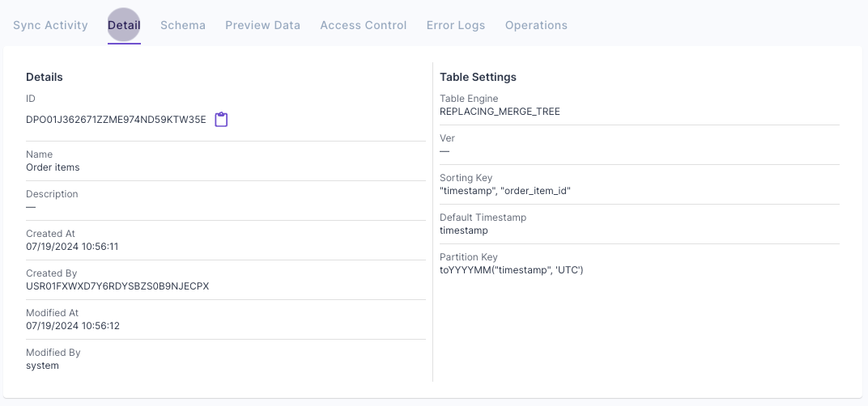Click the name value Order items
Viewport: 868px width, 406px height.
pos(53,167)
